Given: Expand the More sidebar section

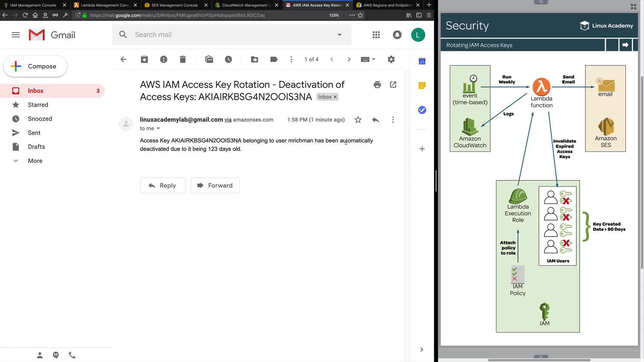Looking at the screenshot, I should [35, 161].
